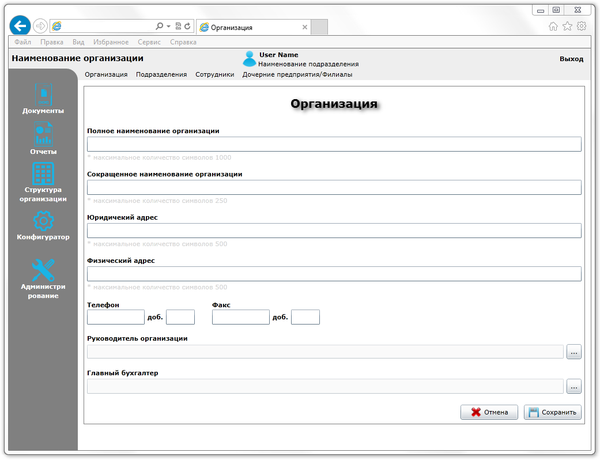Open the Сервис menu
The height and width of the screenshot is (460, 600).
tap(149, 42)
